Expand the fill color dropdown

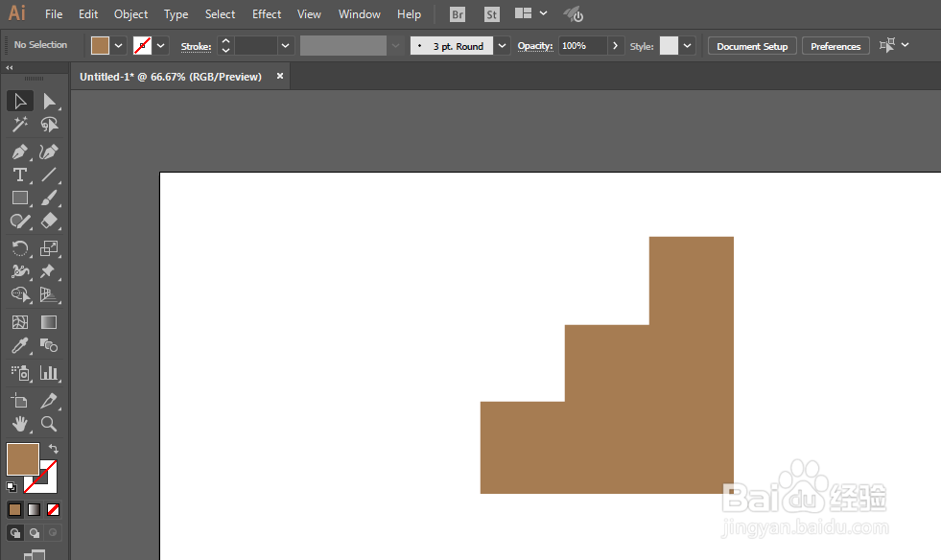[x=118, y=46]
